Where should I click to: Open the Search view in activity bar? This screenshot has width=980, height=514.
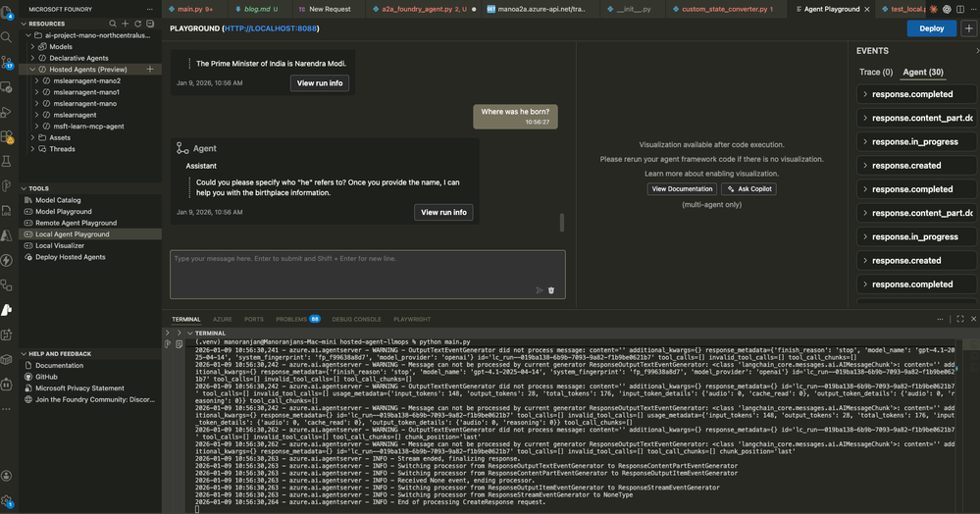[x=7, y=37]
